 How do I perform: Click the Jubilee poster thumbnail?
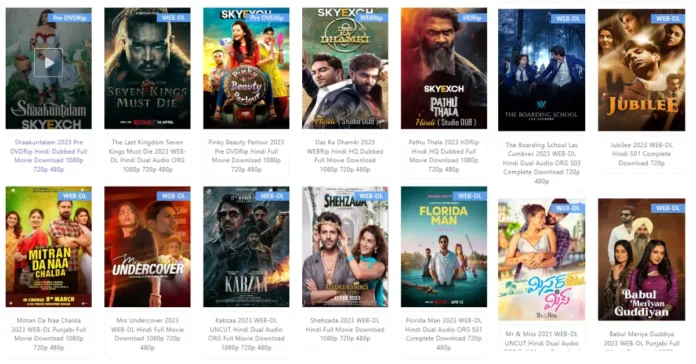(641, 70)
